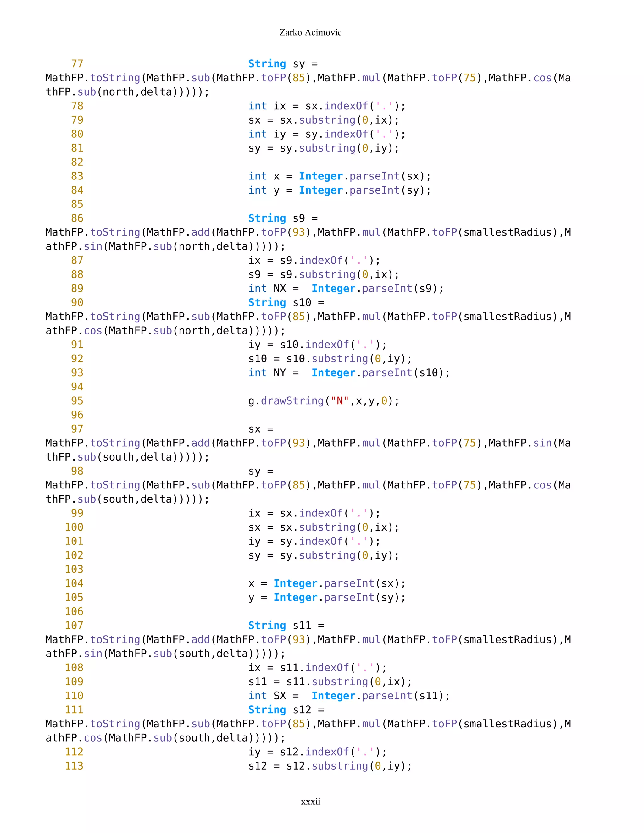Click 'sy =' on line 98
644x833 pixels.
tap(261, 472)
